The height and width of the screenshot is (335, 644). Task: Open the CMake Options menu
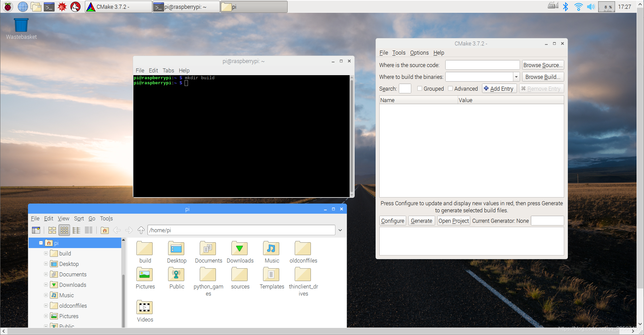pyautogui.click(x=419, y=53)
